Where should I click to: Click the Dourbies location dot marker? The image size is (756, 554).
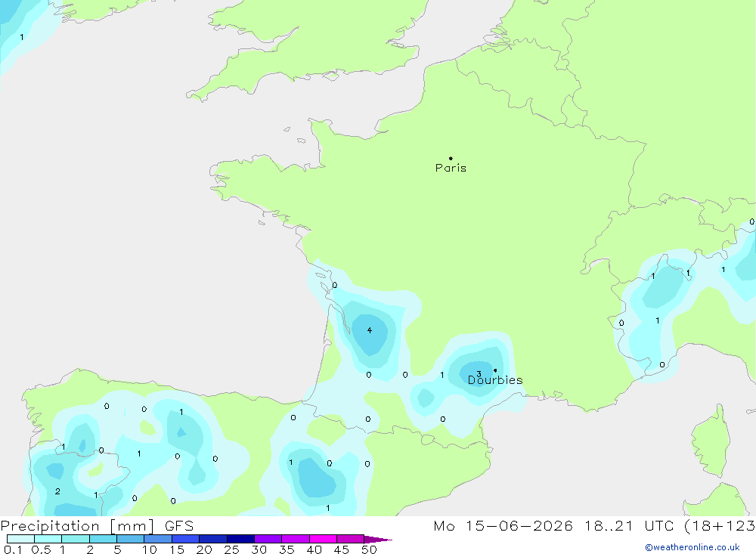tap(495, 370)
